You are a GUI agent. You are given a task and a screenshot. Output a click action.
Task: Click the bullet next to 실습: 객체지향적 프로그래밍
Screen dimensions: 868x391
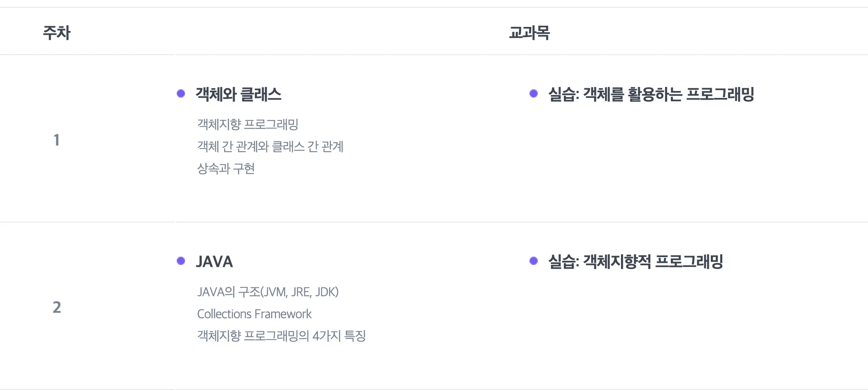click(533, 261)
